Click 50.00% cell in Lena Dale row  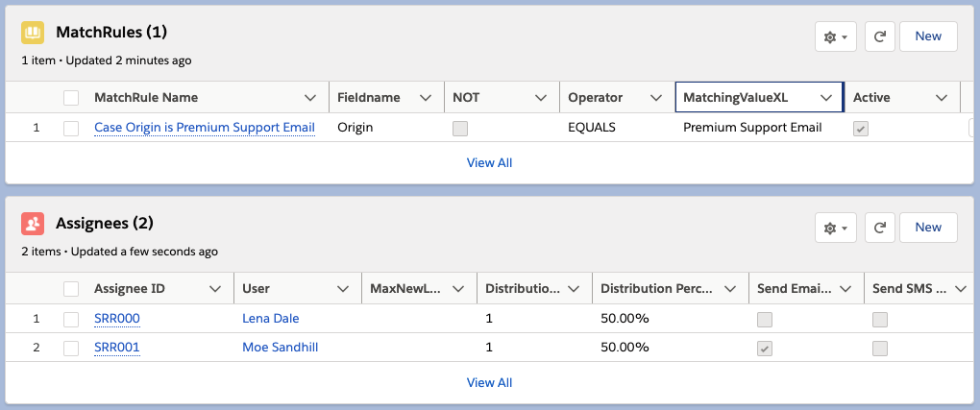[625, 319]
